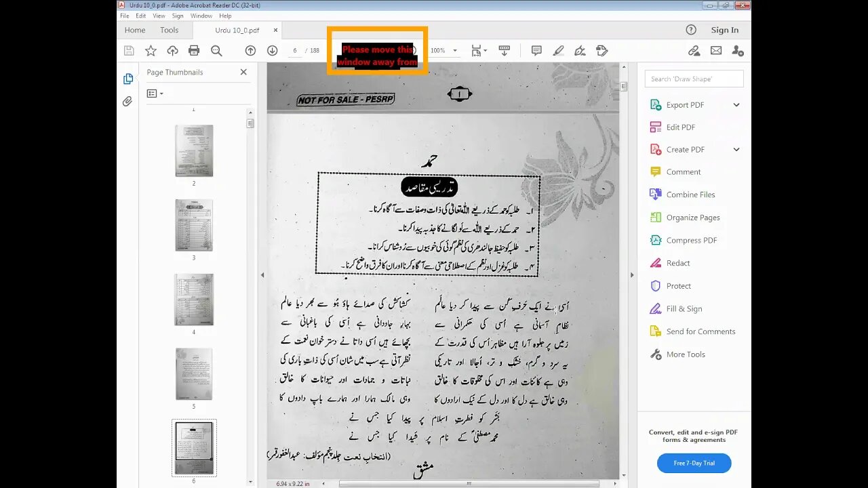Open Fill & Sign tool
868x488 pixels.
(x=684, y=309)
